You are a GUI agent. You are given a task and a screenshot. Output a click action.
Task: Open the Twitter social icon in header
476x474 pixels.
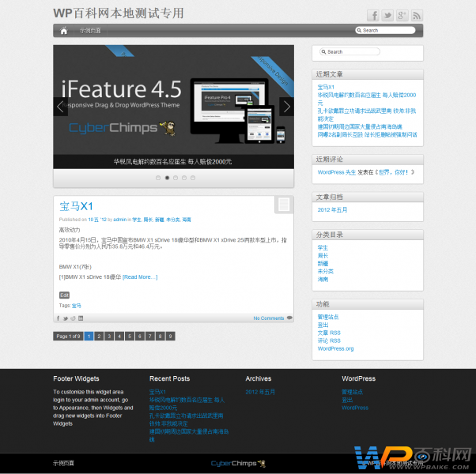pyautogui.click(x=387, y=16)
